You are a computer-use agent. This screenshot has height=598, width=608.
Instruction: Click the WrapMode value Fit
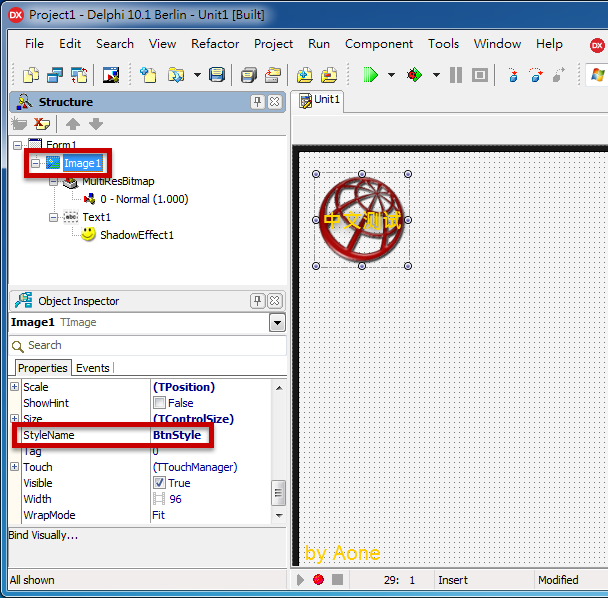coord(159,515)
